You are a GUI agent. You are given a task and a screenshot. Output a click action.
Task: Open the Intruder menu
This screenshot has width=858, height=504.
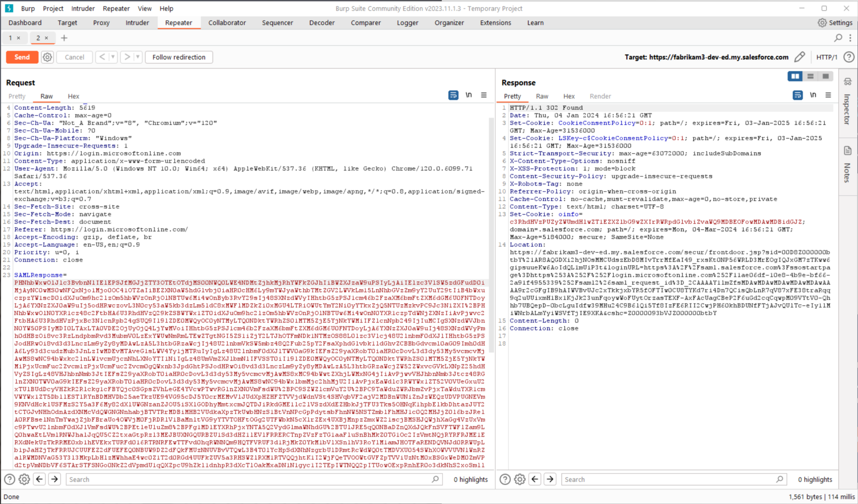click(x=83, y=8)
